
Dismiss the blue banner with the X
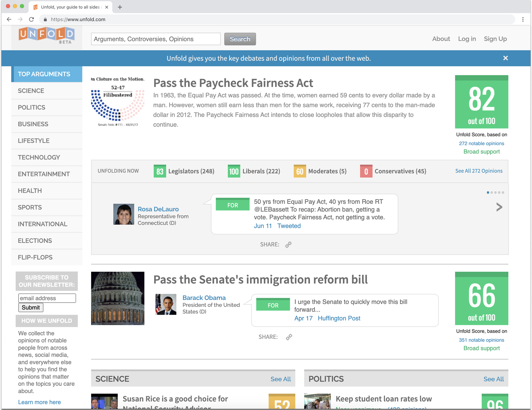505,58
